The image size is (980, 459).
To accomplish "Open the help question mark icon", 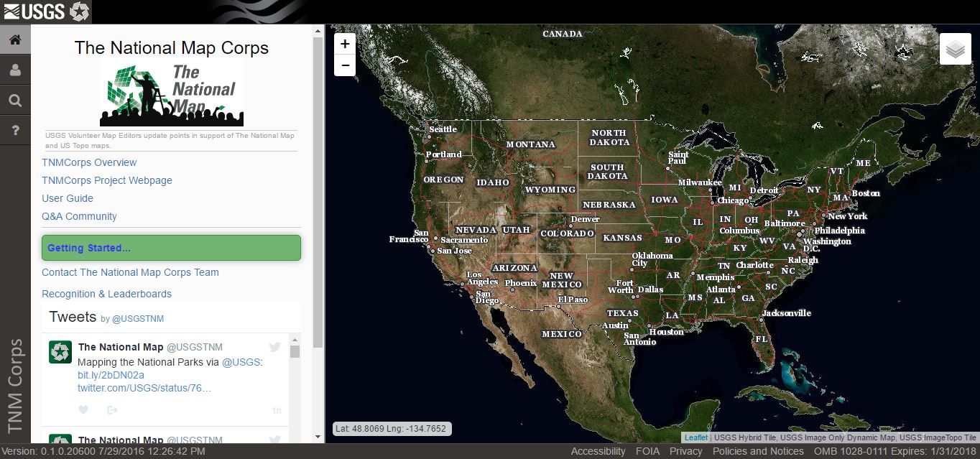I will click(x=14, y=130).
